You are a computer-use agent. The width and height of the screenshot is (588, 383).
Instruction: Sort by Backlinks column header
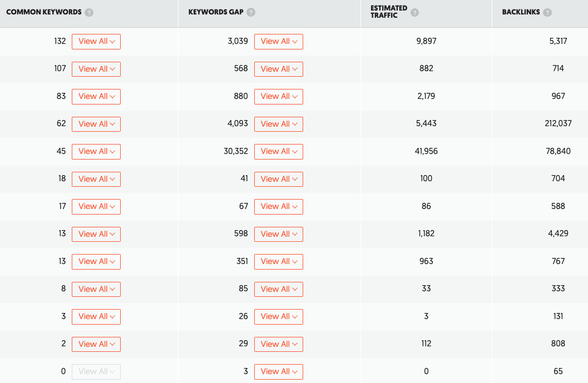[x=521, y=12]
